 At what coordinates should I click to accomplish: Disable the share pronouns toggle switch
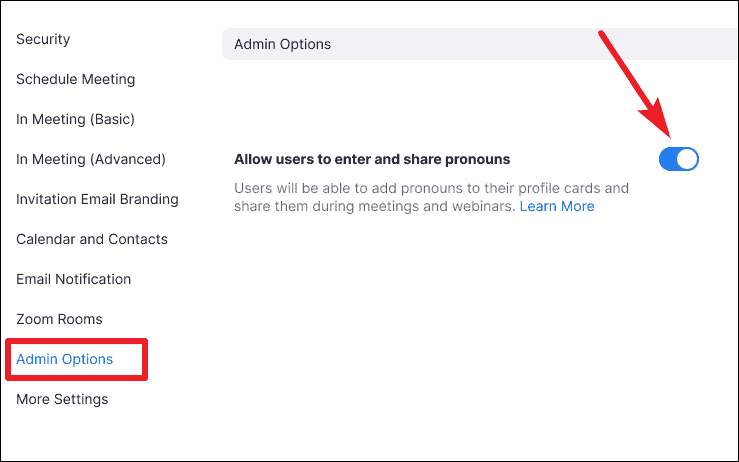click(679, 159)
